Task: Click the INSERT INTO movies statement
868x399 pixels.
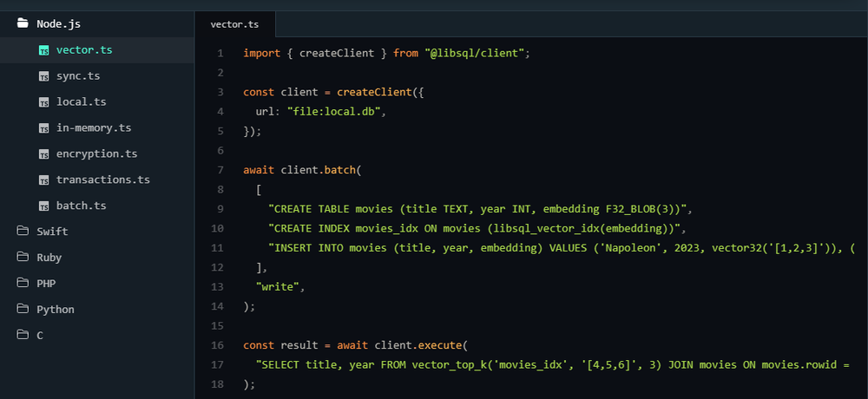Action: click(562, 248)
